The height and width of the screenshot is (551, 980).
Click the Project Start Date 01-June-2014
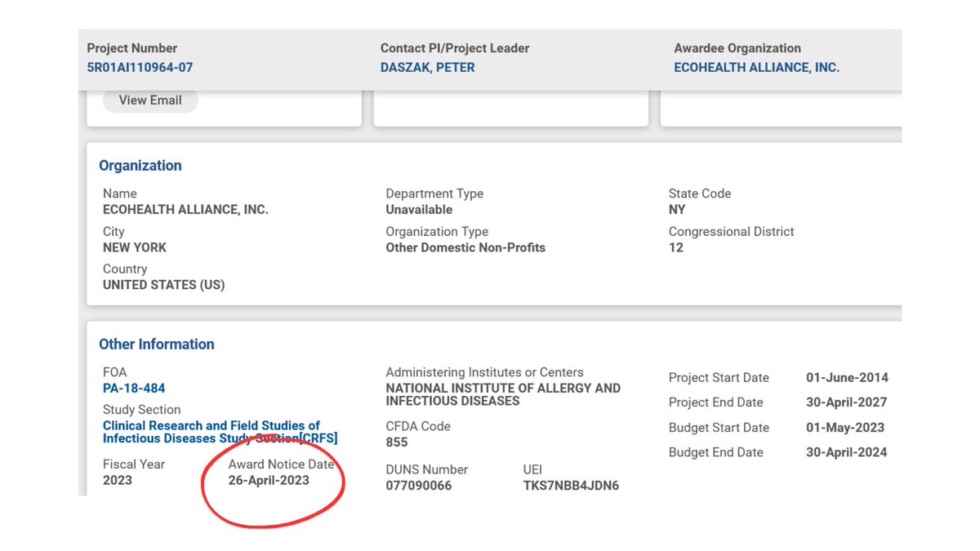pyautogui.click(x=847, y=378)
